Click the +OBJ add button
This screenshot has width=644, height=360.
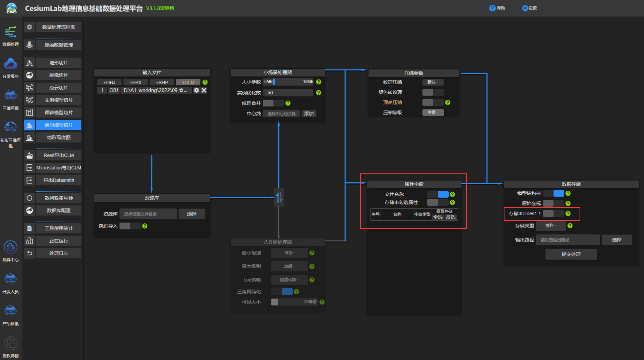point(109,82)
